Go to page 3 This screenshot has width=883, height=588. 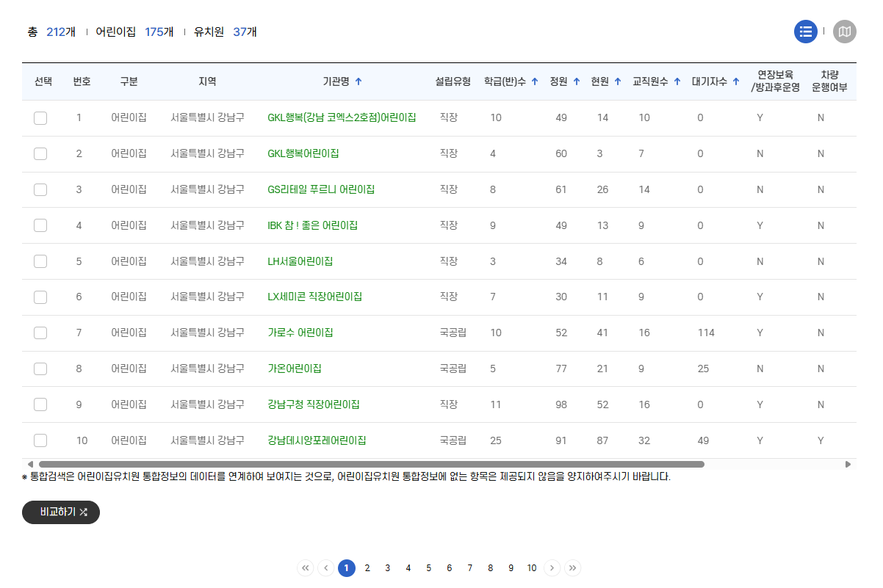[x=388, y=567]
